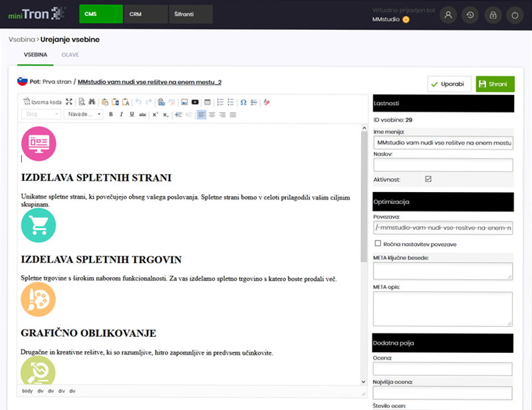Click the paste clipboard icon
This screenshot has height=410, width=532.
click(x=105, y=102)
